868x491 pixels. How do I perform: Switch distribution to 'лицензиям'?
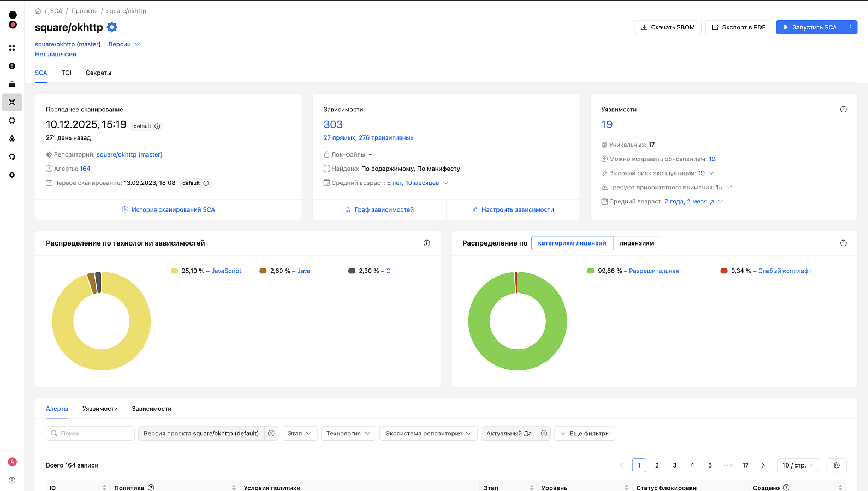(637, 243)
